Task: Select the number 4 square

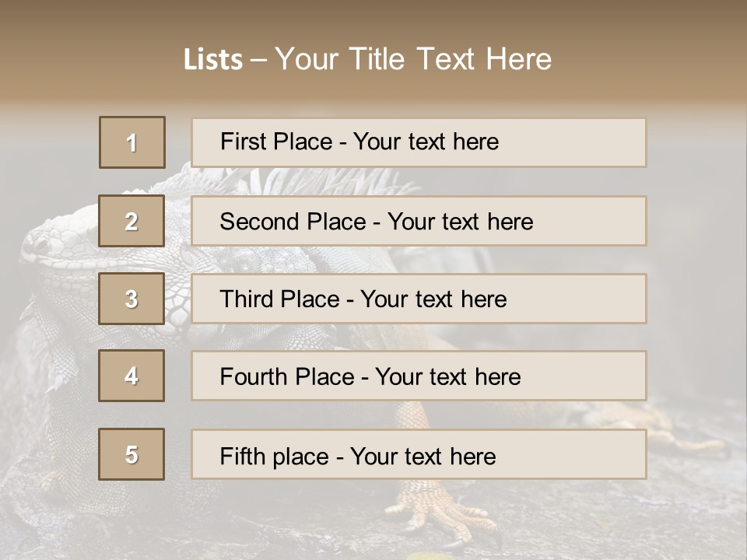Action: [x=132, y=376]
